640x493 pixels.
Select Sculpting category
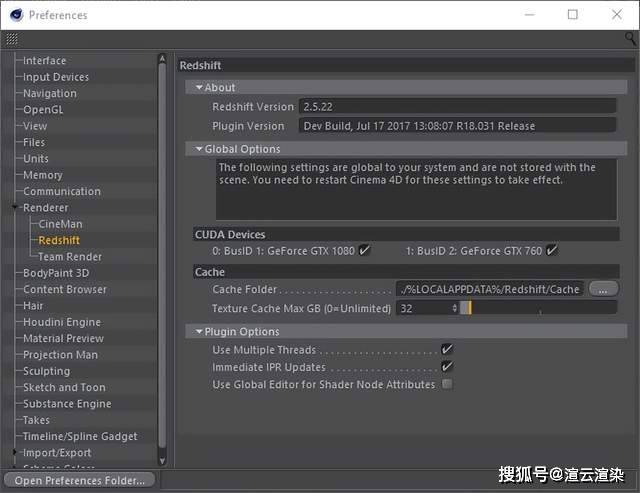pos(47,371)
